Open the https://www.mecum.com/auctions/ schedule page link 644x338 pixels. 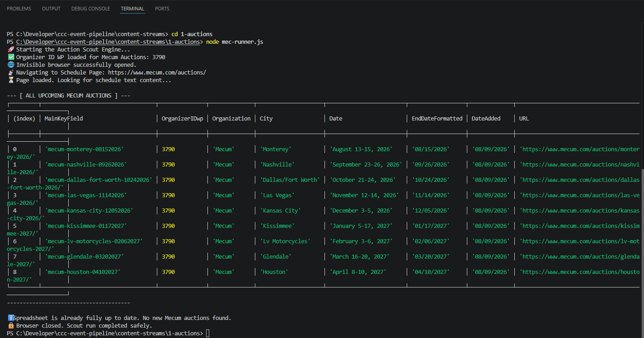[157, 72]
